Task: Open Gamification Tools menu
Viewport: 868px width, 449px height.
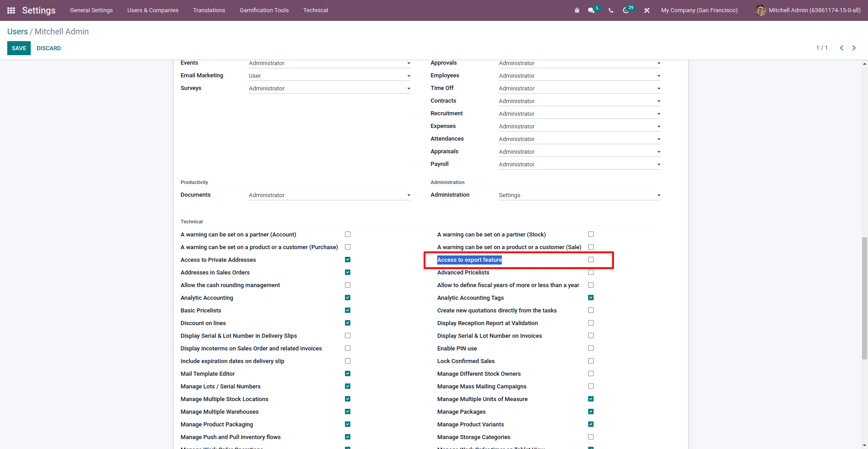Action: click(x=264, y=10)
